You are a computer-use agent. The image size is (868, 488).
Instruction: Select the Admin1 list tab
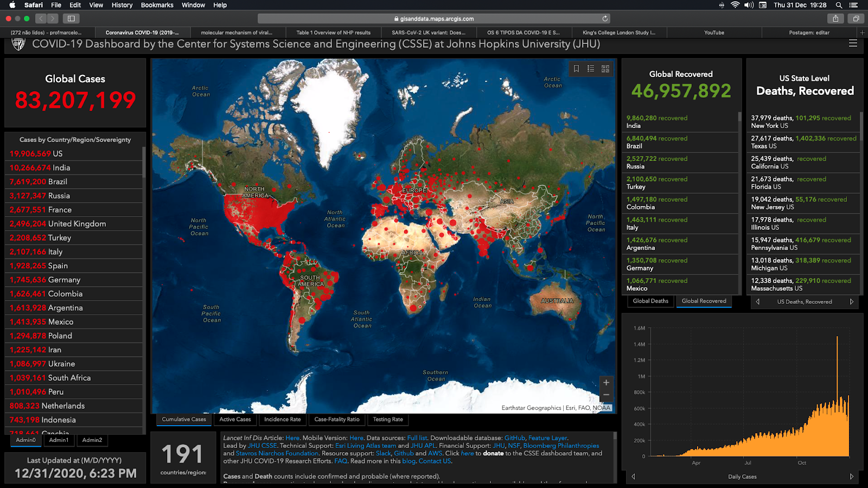tap(59, 440)
